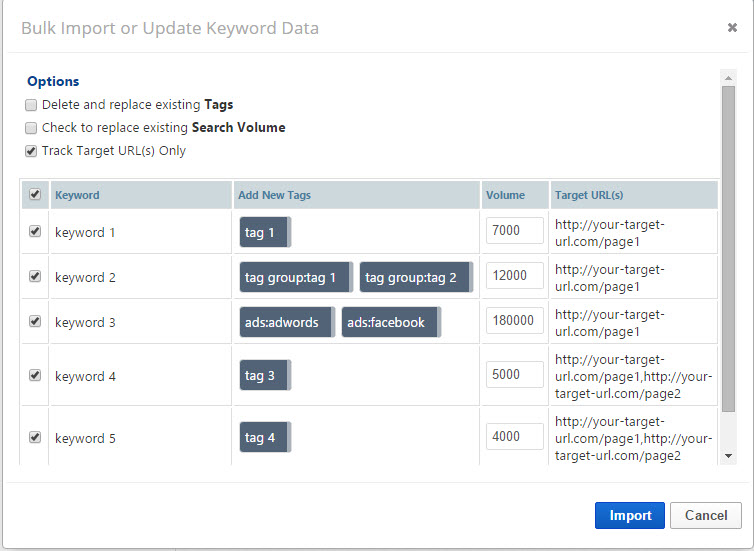Screen dimensions: 754x551
Task: Select the 'ads:facebook' tag chip
Action: click(390, 322)
